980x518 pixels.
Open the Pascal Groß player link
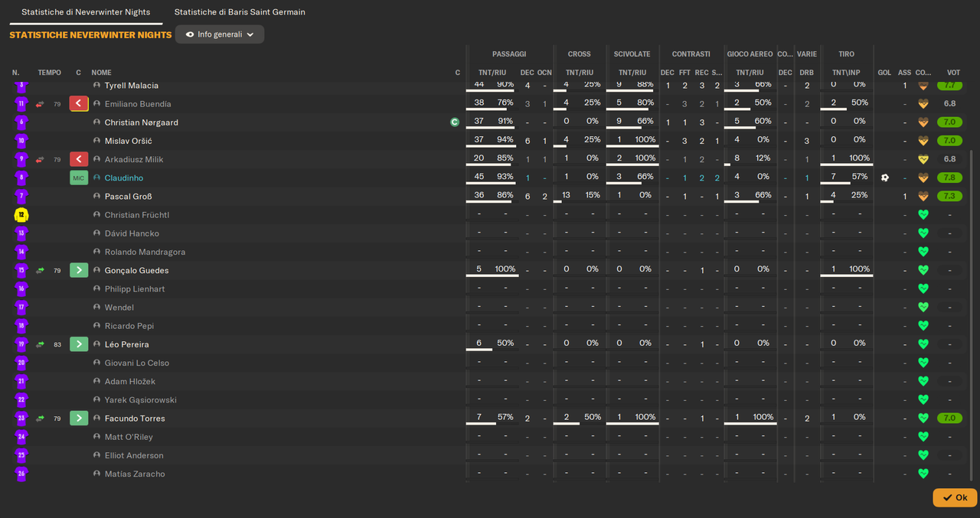pos(129,197)
